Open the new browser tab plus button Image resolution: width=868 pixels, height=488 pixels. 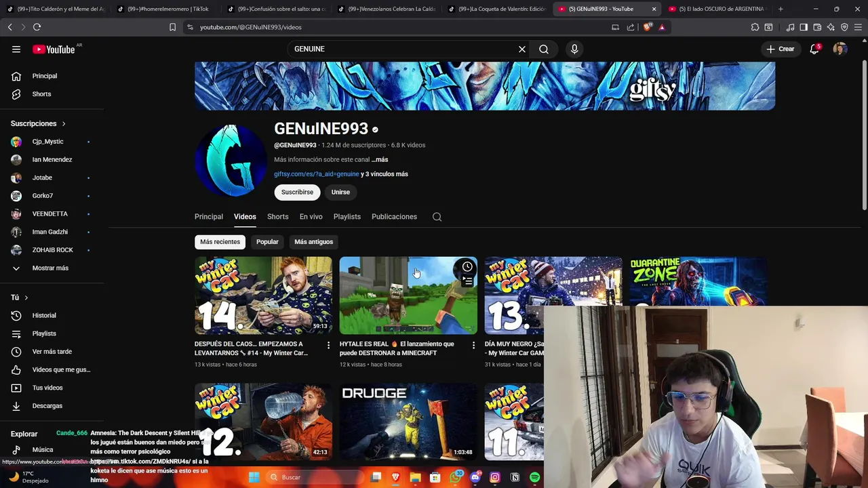tap(781, 9)
